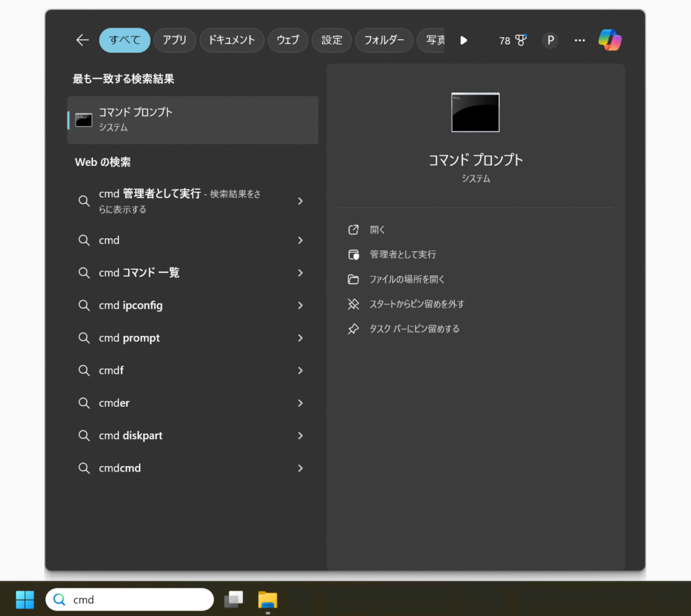This screenshot has width=691, height=616.
Task: Click the arrow to reveal more filter tabs
Action: [463, 40]
